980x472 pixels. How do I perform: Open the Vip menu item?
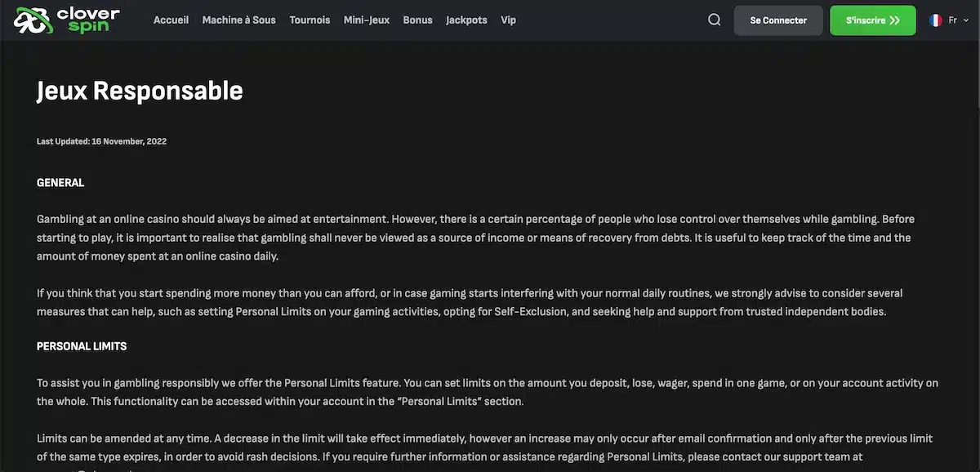point(508,20)
